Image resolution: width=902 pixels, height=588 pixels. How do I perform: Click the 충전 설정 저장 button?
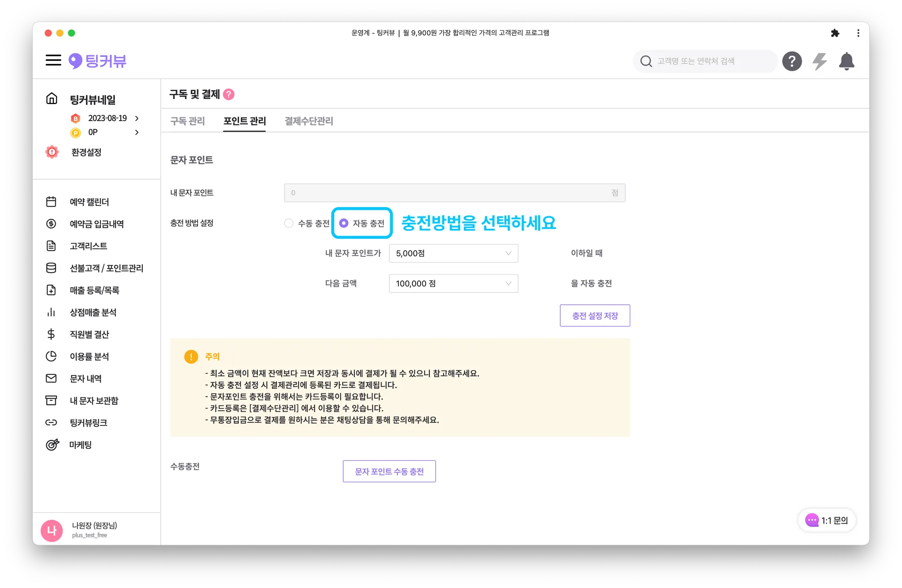point(595,316)
